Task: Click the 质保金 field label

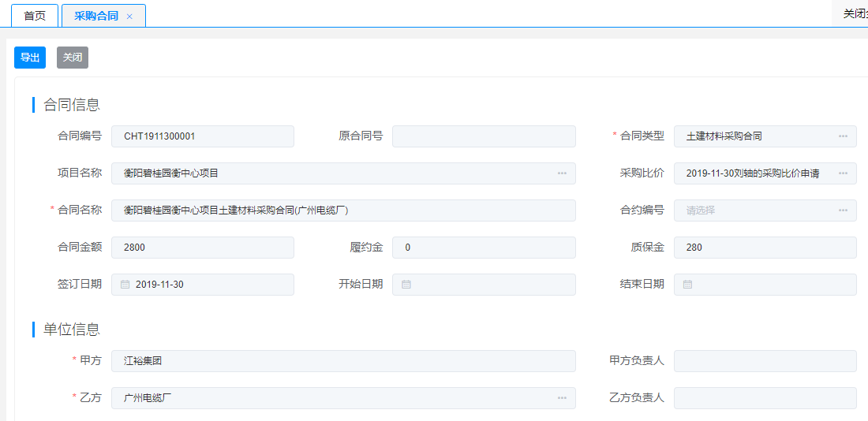Action: (648, 247)
